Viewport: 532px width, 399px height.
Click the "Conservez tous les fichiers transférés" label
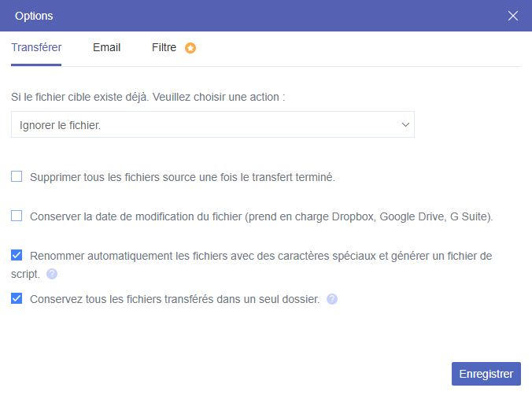175,299
